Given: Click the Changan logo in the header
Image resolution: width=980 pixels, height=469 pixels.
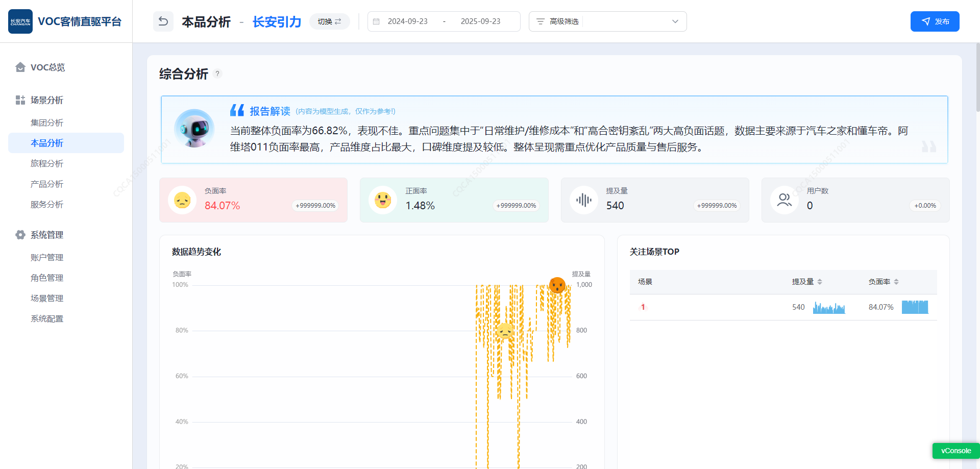Looking at the screenshot, I should (x=20, y=21).
